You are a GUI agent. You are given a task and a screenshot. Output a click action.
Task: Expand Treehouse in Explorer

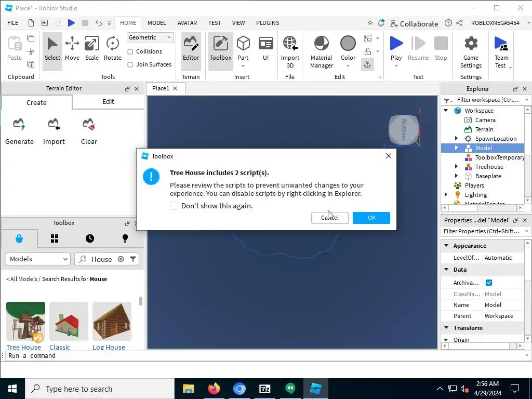pos(456,167)
